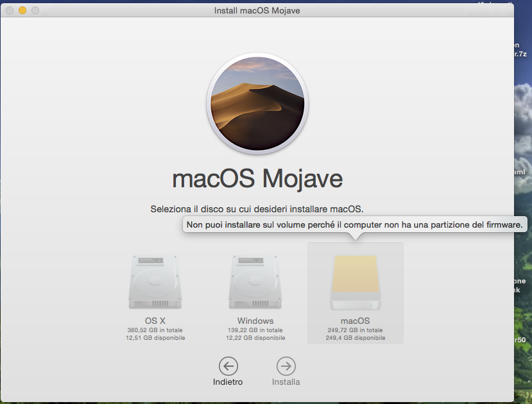Click '12,51 GB disponibile' under OS X
The width and height of the screenshot is (532, 404).
[155, 338]
